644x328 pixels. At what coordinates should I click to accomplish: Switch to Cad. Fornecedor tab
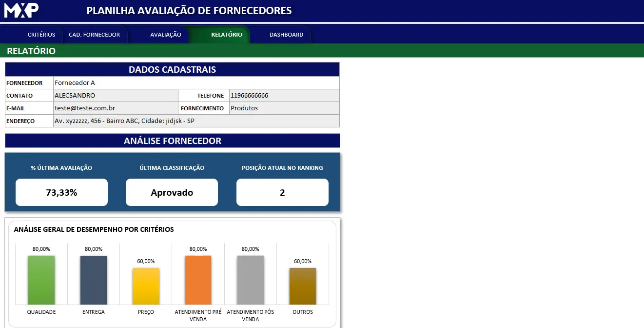tap(94, 35)
